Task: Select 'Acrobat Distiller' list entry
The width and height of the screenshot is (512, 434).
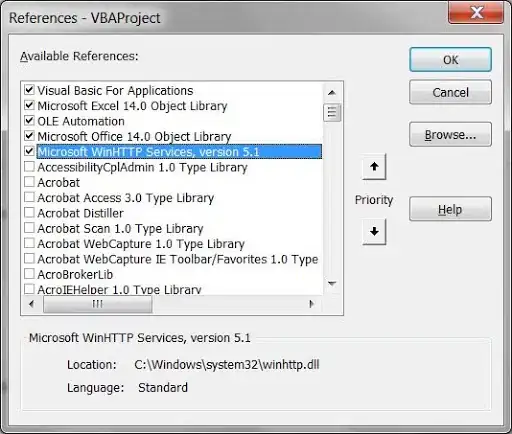Action: tap(80, 213)
